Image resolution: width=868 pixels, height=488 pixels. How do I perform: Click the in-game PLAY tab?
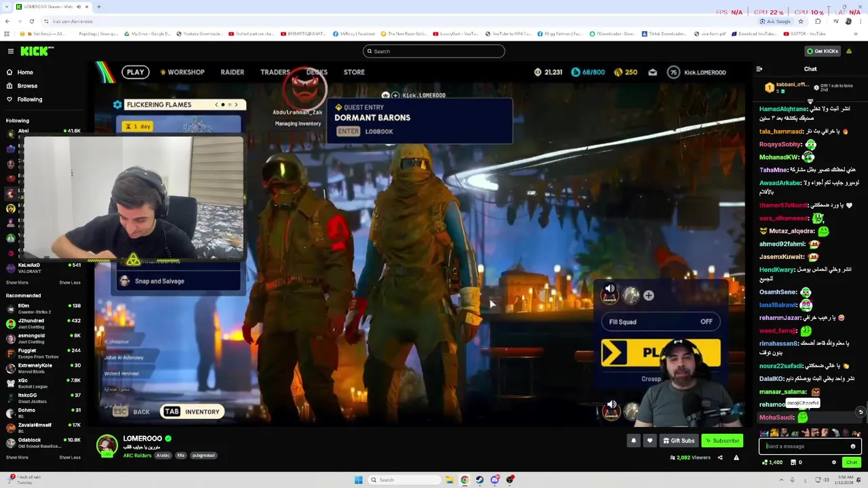pos(136,72)
